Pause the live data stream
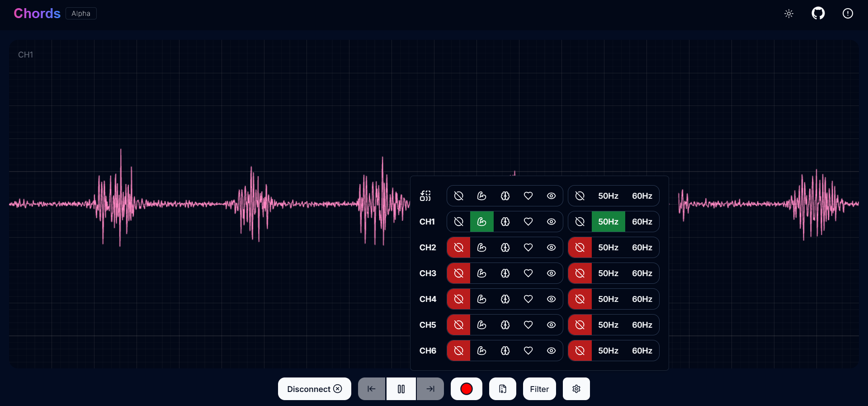Screen dimensions: 868x406 point(401,389)
